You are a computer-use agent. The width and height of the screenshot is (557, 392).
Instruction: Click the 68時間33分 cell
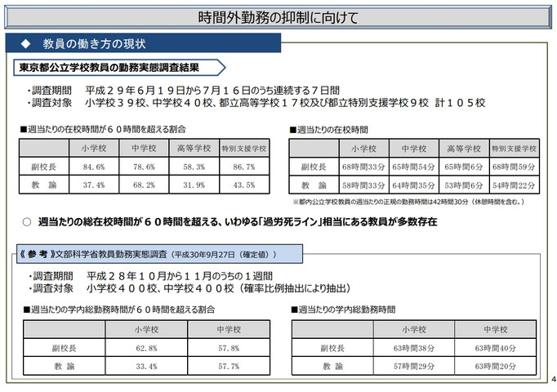point(363,167)
